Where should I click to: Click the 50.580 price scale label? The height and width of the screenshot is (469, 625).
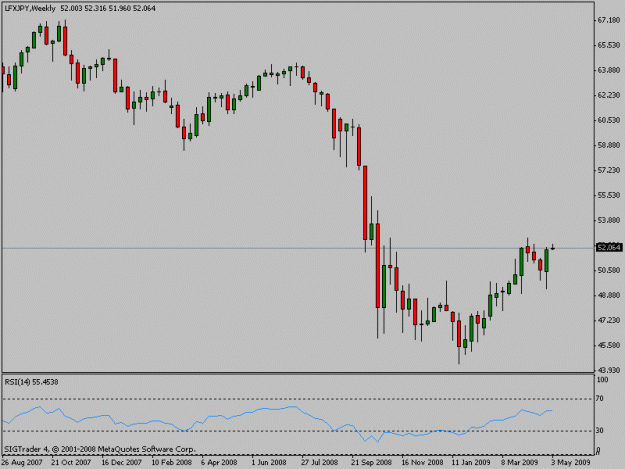(x=609, y=270)
